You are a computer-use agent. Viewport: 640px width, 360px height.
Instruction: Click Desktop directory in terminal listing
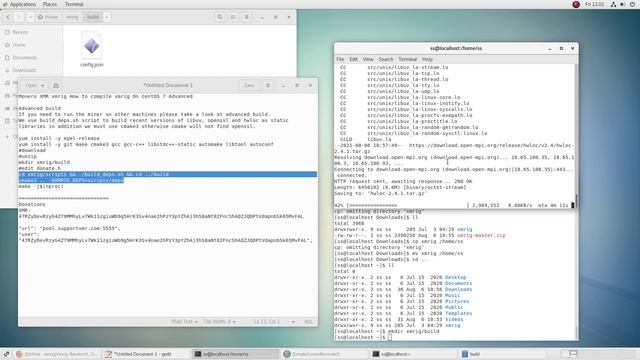(455, 277)
